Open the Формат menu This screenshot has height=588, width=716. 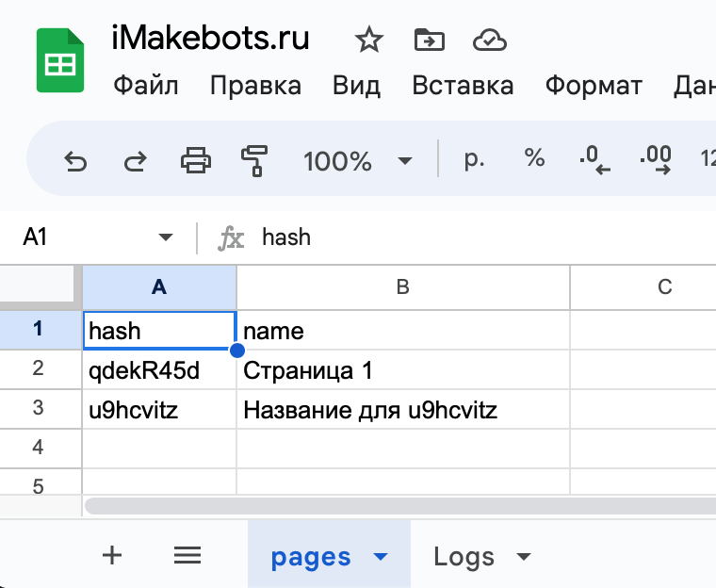coord(594,86)
